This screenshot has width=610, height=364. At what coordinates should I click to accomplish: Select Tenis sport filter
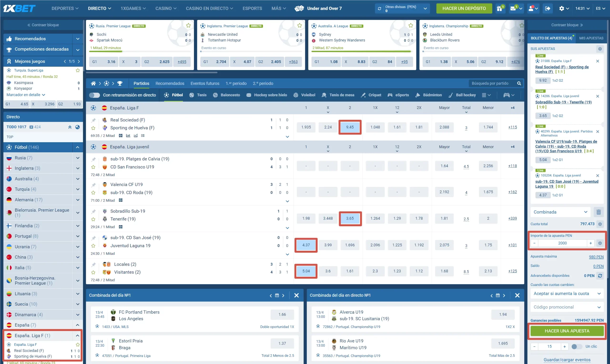pyautogui.click(x=198, y=95)
